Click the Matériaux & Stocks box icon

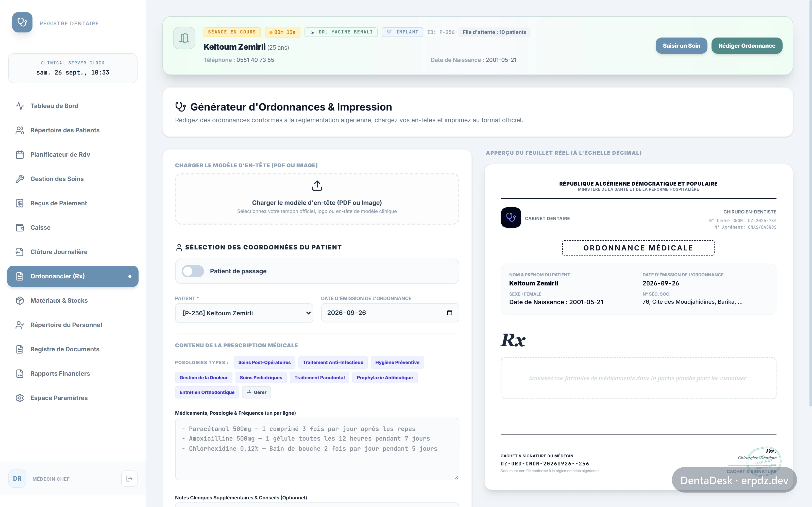(x=20, y=301)
